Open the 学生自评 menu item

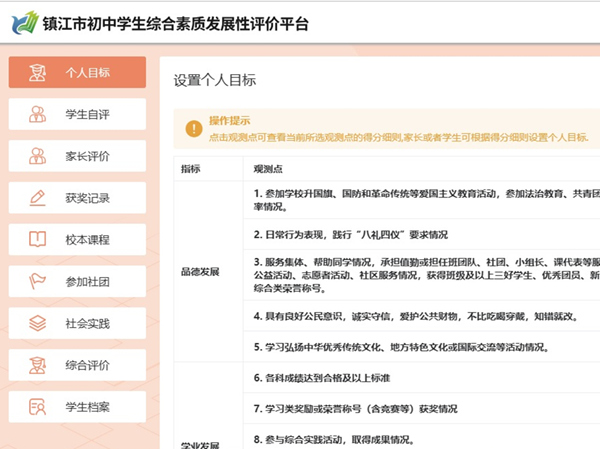point(87,114)
